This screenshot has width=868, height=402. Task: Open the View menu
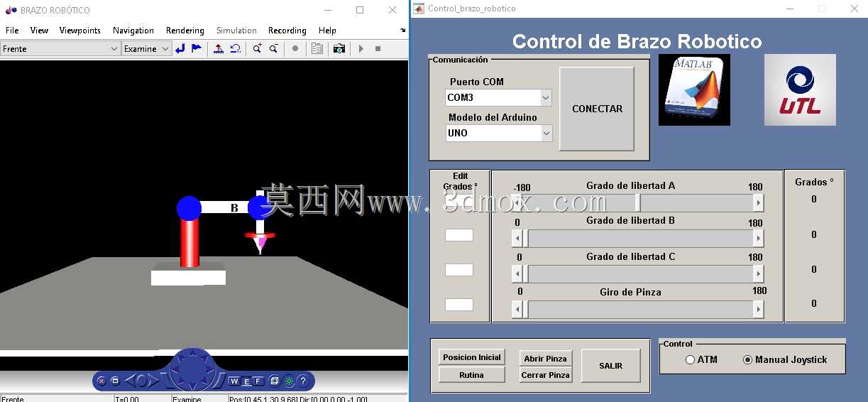40,31
